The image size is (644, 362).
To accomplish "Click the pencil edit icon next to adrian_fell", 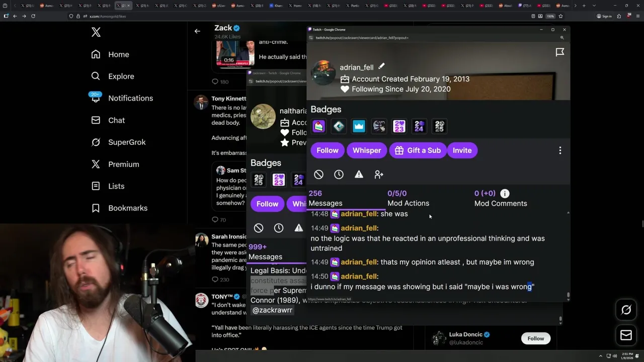I will click(381, 66).
